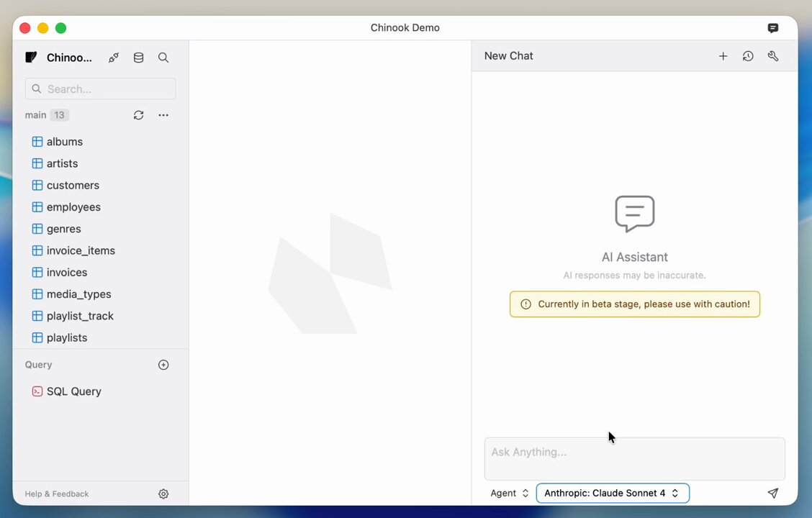
Task: Open the invoice_items table
Action: pyautogui.click(x=81, y=250)
